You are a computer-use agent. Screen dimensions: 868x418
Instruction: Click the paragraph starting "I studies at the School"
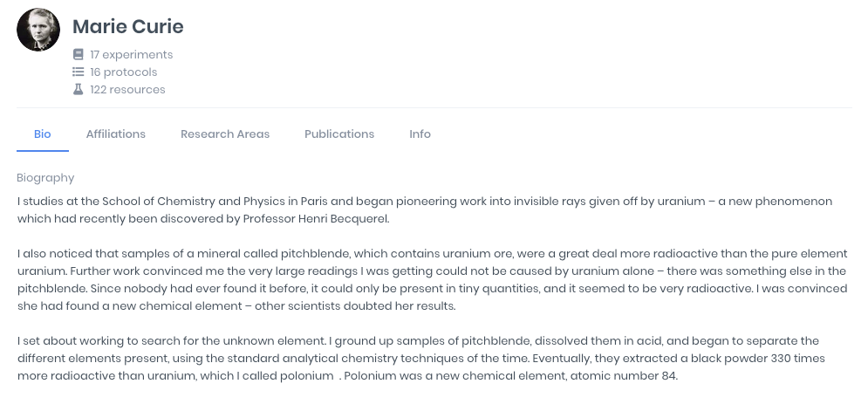424,209
